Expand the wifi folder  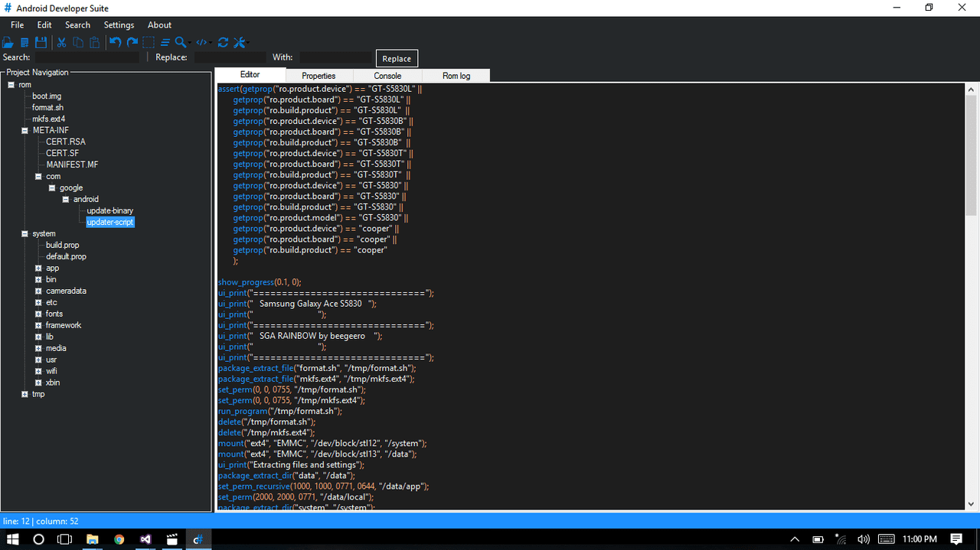tap(38, 372)
